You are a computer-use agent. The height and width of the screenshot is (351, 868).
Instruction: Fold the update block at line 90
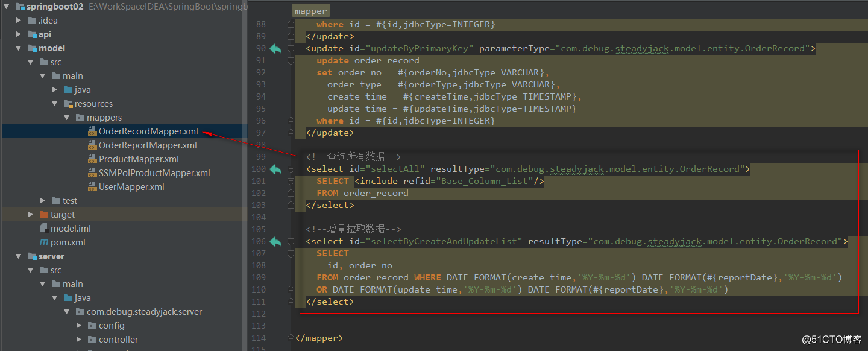tap(291, 49)
